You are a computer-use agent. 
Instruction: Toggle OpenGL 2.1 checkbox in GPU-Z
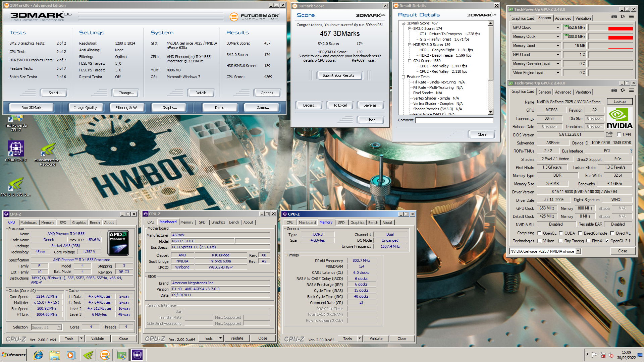607,241
